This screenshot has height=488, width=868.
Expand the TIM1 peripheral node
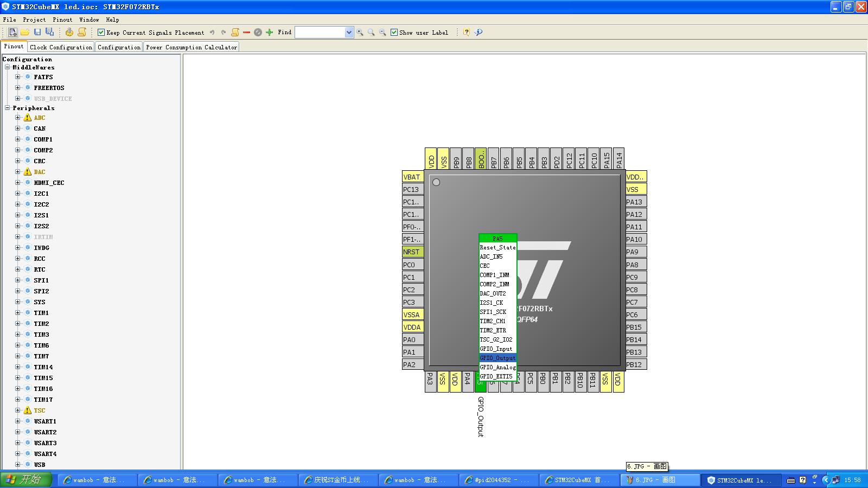(18, 313)
